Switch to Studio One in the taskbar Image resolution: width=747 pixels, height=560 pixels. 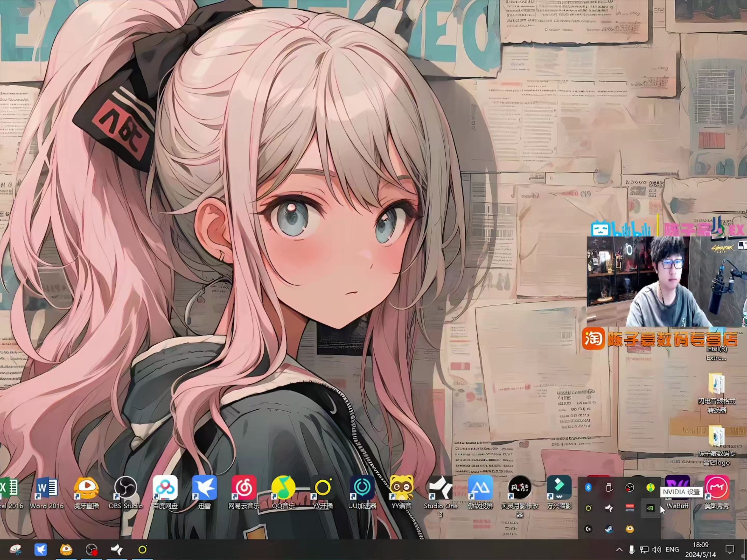click(x=117, y=550)
